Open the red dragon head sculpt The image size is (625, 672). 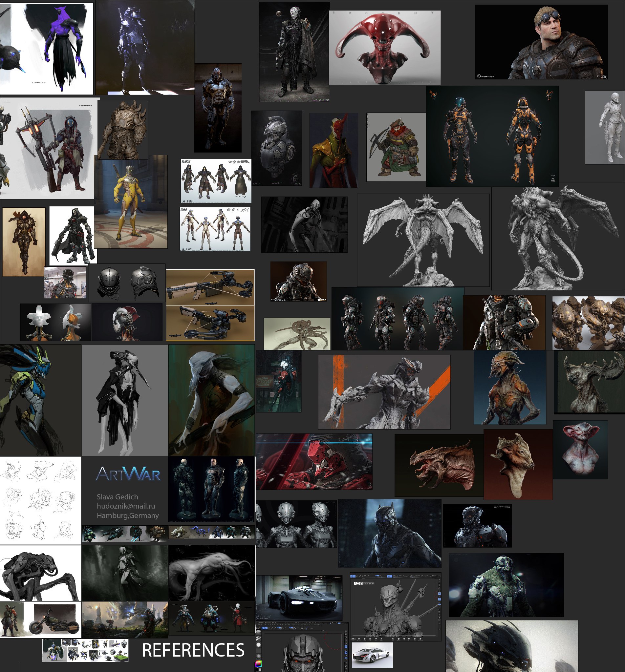[439, 465]
